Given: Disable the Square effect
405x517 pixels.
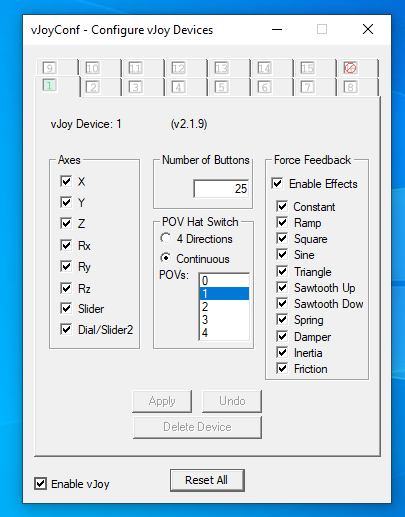Looking at the screenshot, I should (x=282, y=239).
